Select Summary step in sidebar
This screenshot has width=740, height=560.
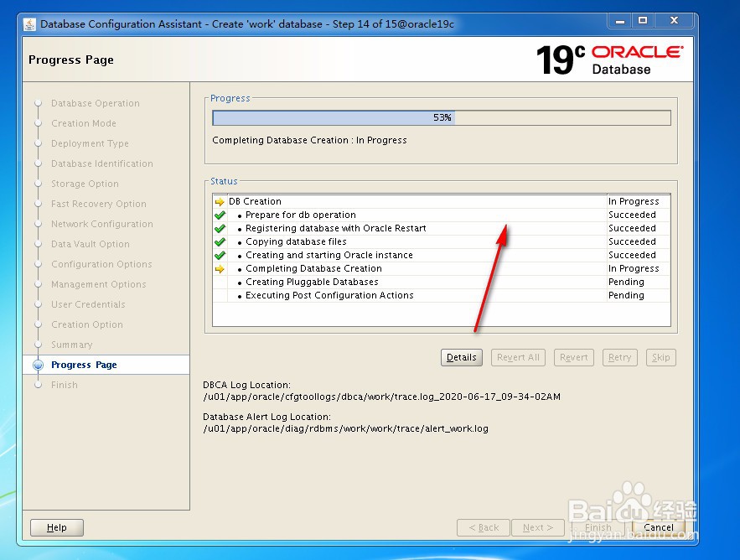72,345
